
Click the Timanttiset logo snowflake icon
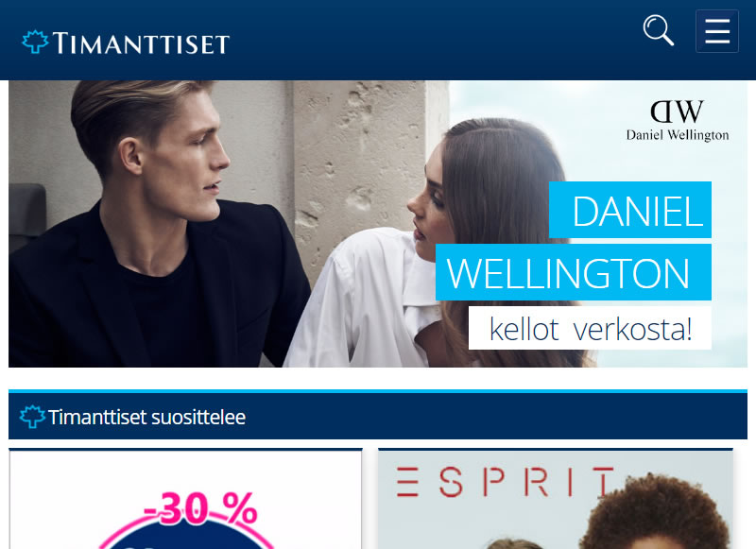click(35, 42)
